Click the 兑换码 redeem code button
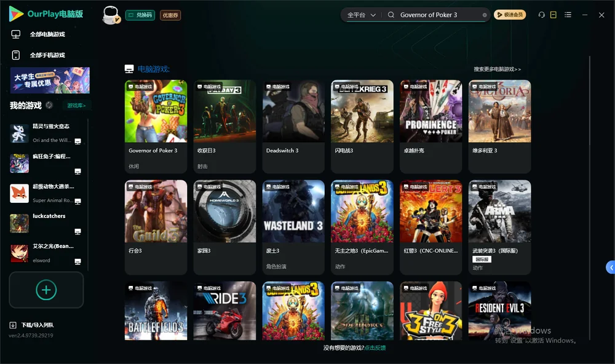The height and width of the screenshot is (364, 615). (140, 15)
